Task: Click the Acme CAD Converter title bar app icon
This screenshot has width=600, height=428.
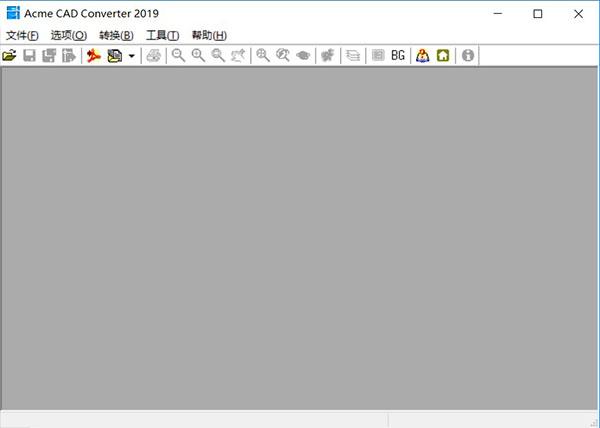Action: click(13, 13)
